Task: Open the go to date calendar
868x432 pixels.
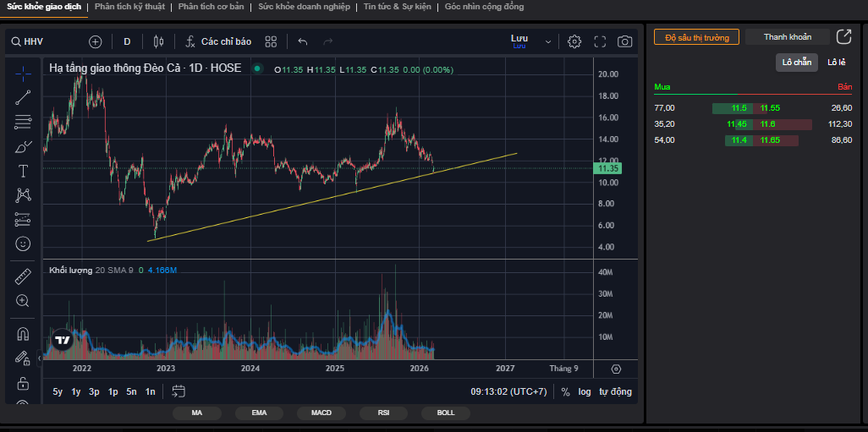Action: [179, 391]
